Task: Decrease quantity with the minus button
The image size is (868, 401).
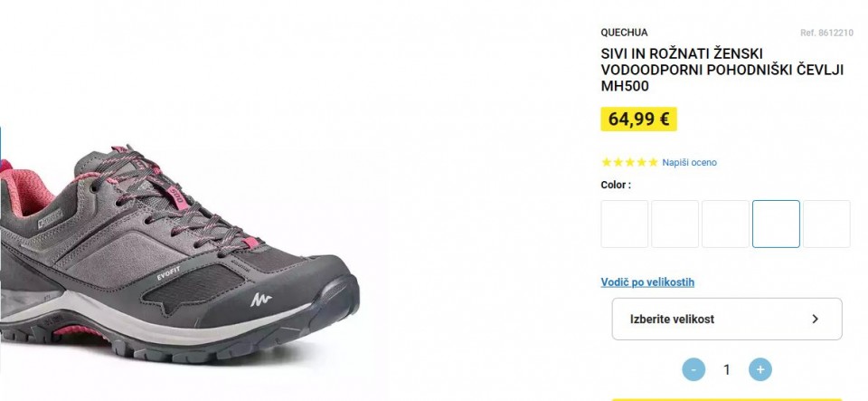Action: point(693,369)
